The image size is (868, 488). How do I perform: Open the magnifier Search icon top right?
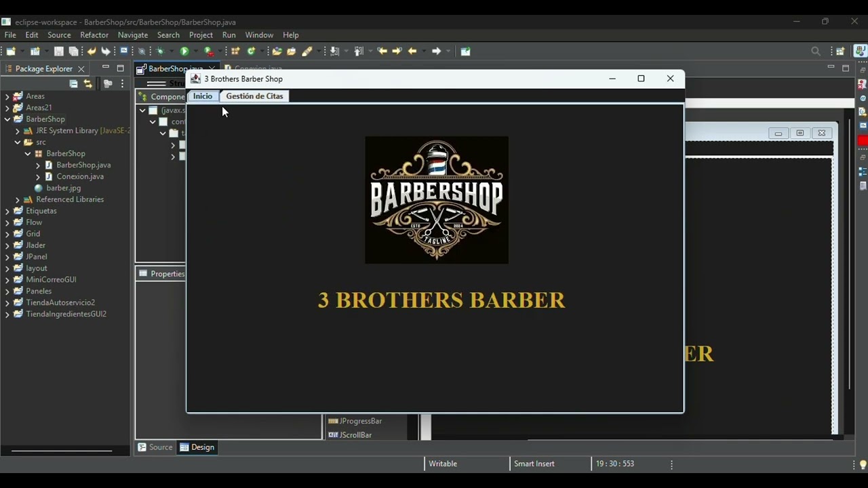pos(816,51)
